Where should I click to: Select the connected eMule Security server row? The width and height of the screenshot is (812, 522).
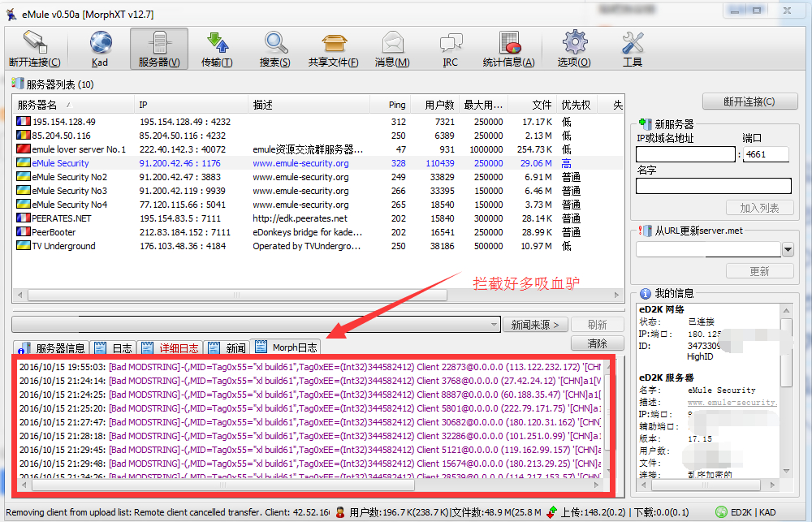[x=318, y=162]
